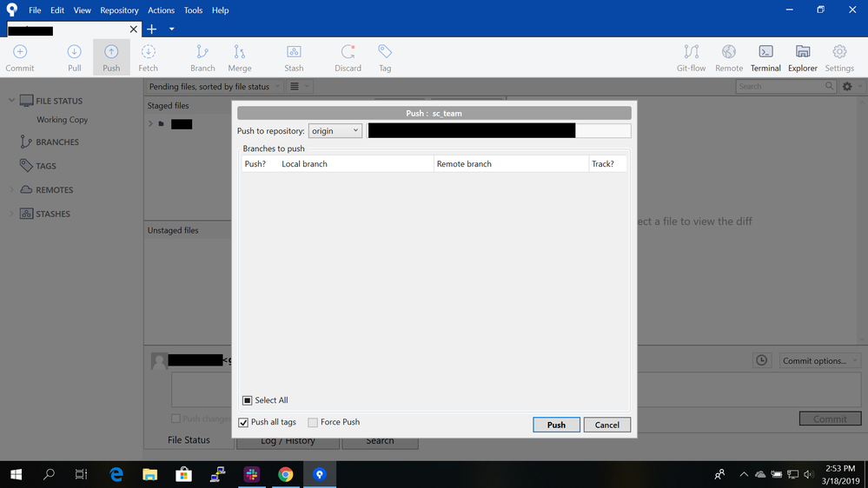Open Microsoft Edge from taskbar
Screen dimensions: 868x488
(116, 474)
